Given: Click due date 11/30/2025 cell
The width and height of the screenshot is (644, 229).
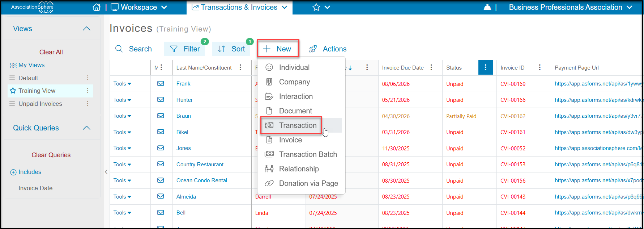Looking at the screenshot, I should point(396,149).
